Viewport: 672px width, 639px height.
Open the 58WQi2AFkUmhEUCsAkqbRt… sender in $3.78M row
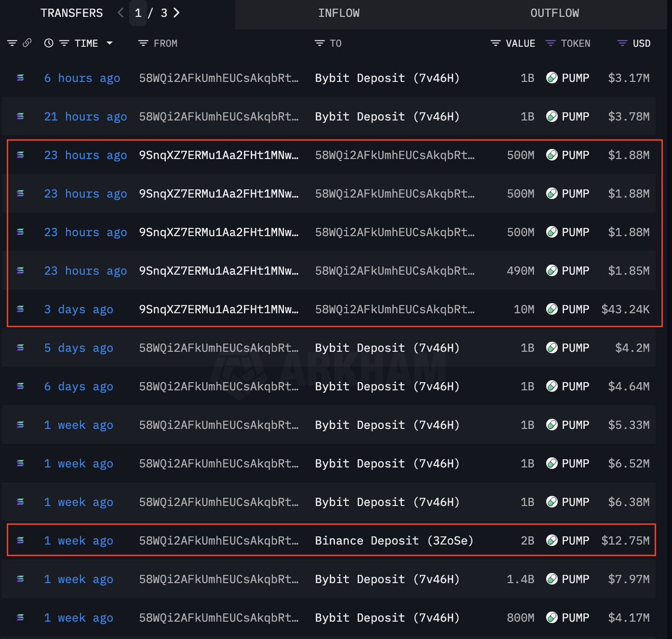[219, 116]
